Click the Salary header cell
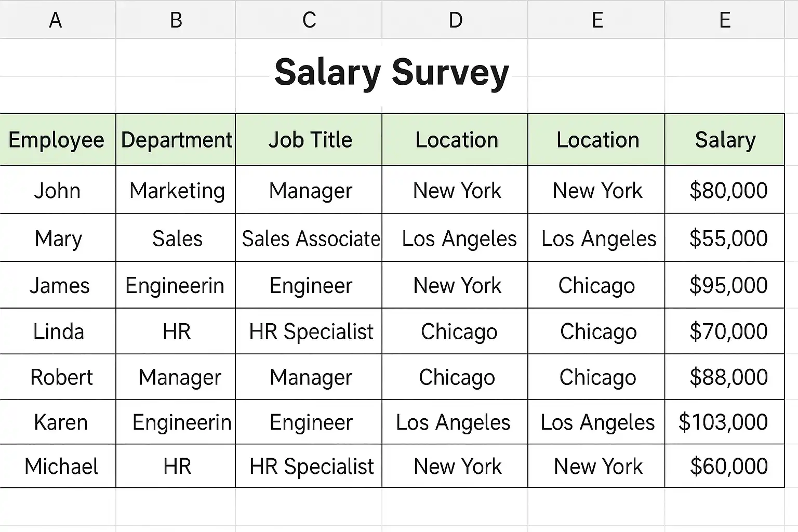This screenshot has width=798, height=532. pyautogui.click(x=725, y=140)
